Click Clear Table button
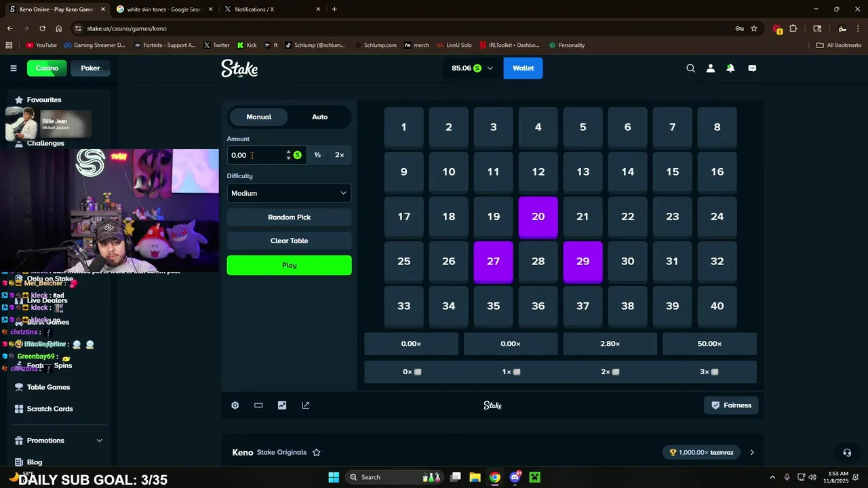 tap(289, 241)
